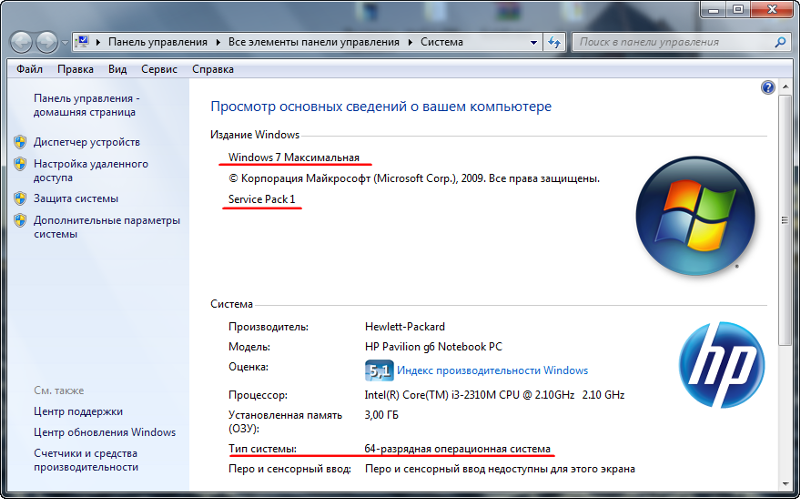Click the magnifier search icon

click(x=780, y=42)
